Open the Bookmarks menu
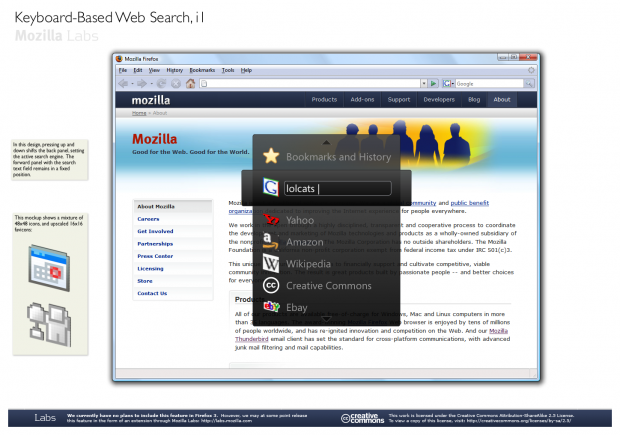The height and width of the screenshot is (435, 620). pyautogui.click(x=202, y=71)
